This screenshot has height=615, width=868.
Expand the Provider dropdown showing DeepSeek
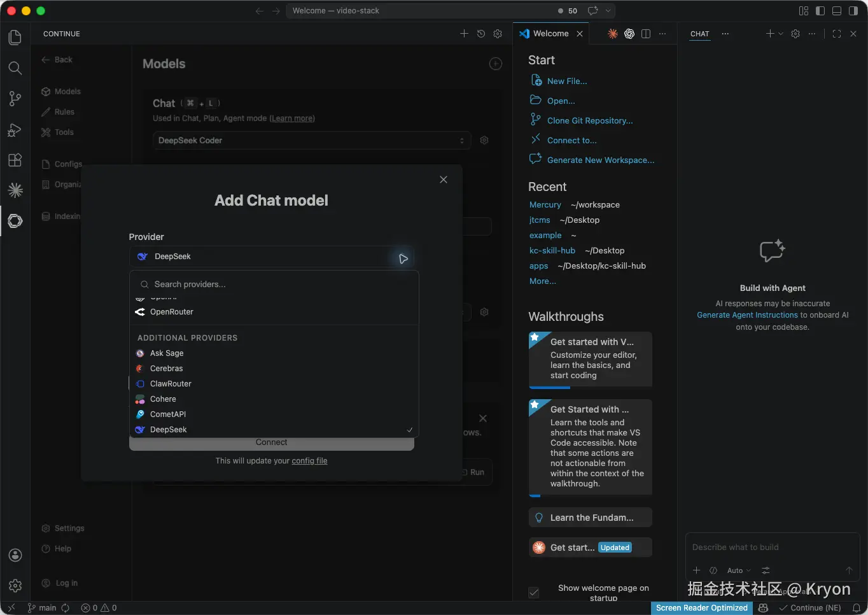pos(272,257)
